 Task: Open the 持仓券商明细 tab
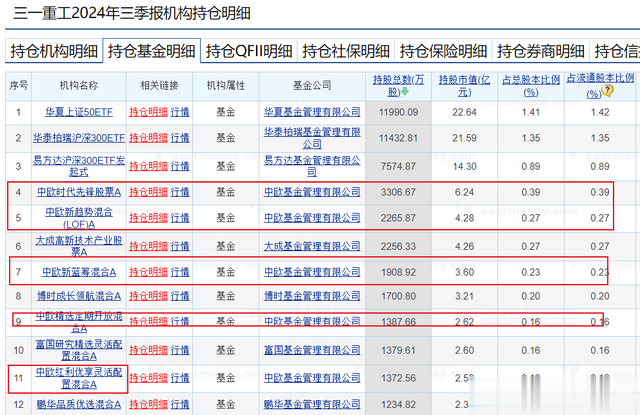[x=541, y=51]
